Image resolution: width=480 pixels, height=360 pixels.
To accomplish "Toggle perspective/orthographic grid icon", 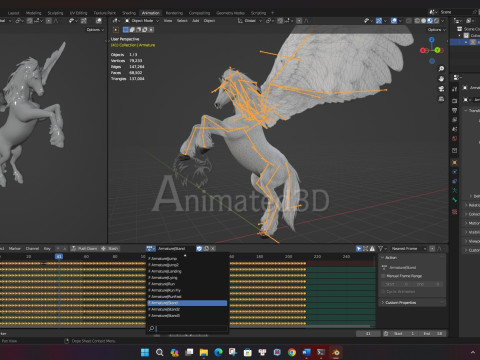I will [x=441, y=99].
